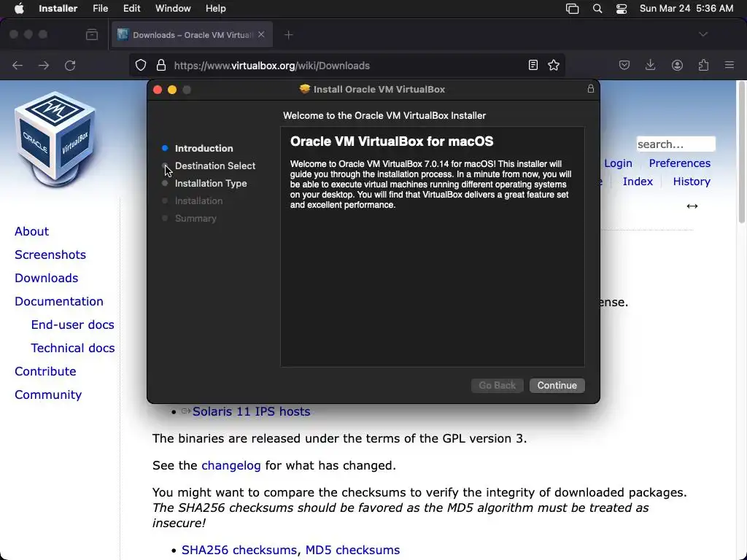Open the changelog link
The width and height of the screenshot is (747, 560).
coord(231,465)
